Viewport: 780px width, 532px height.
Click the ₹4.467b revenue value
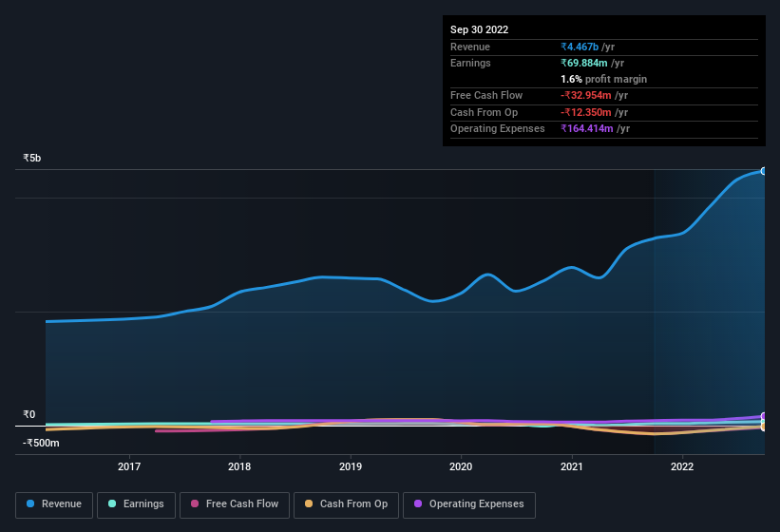[580, 47]
